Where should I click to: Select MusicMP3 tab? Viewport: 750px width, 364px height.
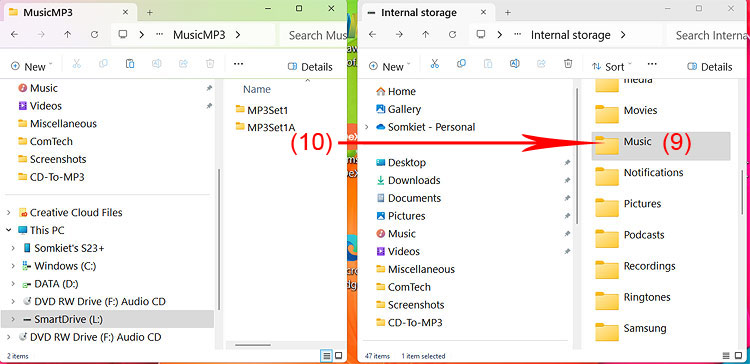click(x=70, y=12)
